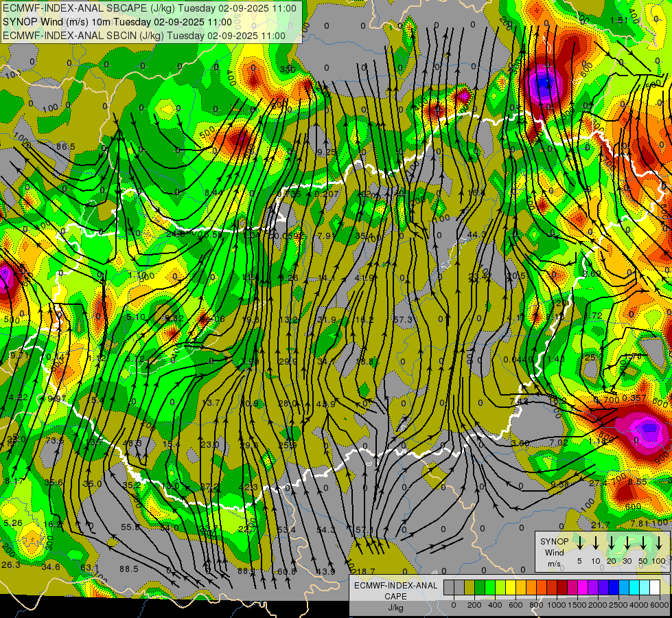Pick the white CAPE legend swatch
The image size is (672, 618).
pyautogui.click(x=655, y=587)
